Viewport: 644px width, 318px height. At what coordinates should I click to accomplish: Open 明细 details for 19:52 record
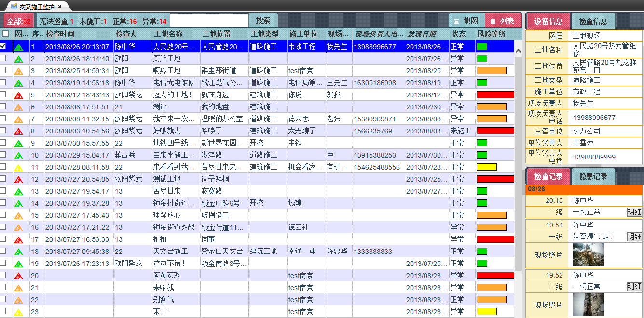point(634,287)
